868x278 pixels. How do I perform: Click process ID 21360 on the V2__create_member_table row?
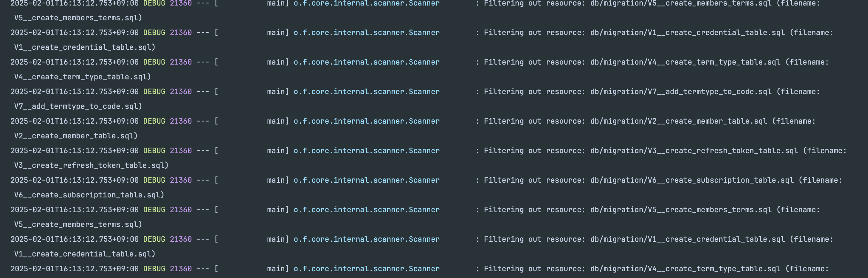pyautogui.click(x=181, y=121)
